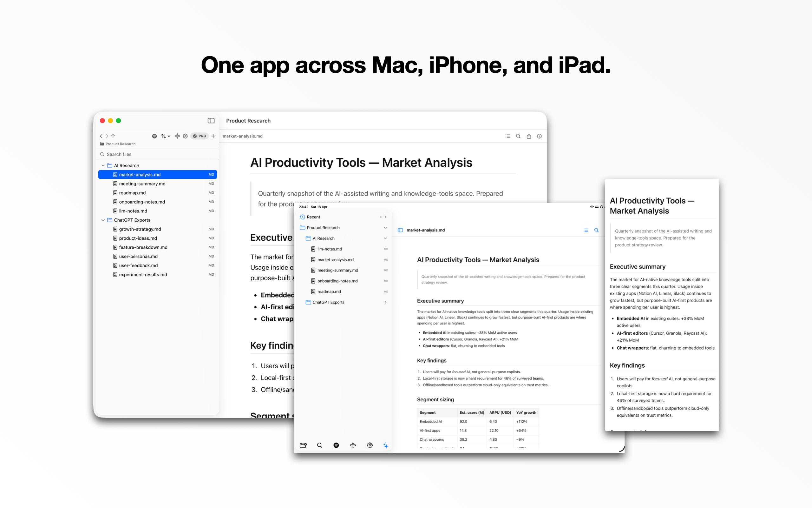Go forward with Mac sidebar forward arrow
Viewport: 812px width, 508px height.
[107, 136]
